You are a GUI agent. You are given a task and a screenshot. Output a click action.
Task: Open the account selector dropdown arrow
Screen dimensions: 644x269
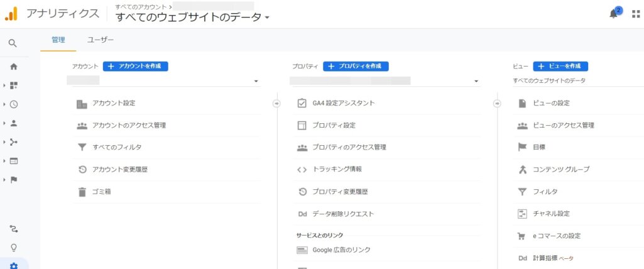[x=256, y=81]
